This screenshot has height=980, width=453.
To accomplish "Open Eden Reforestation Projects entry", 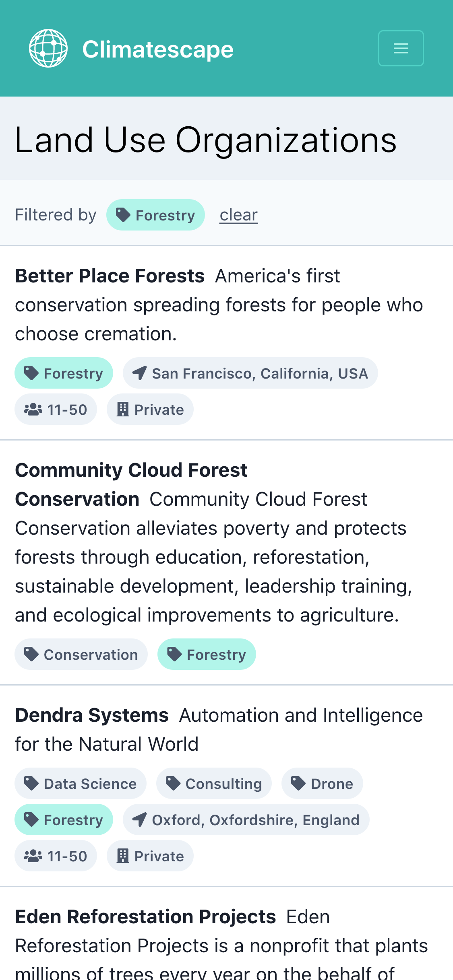I will [145, 916].
